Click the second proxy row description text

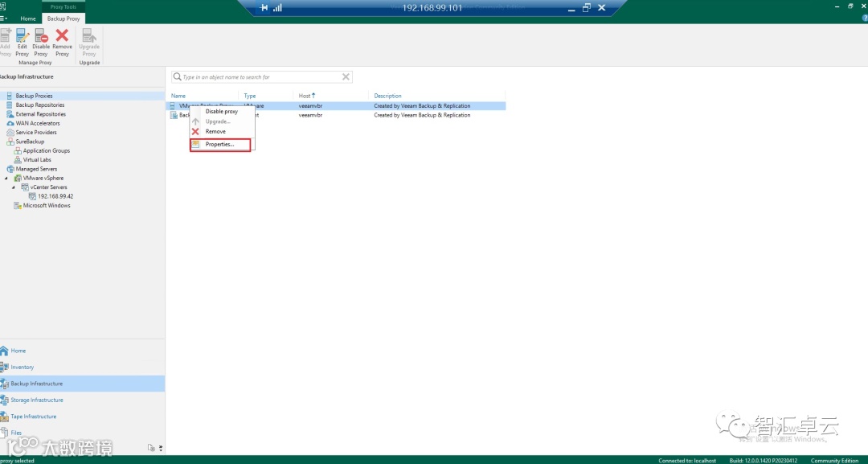pyautogui.click(x=422, y=115)
